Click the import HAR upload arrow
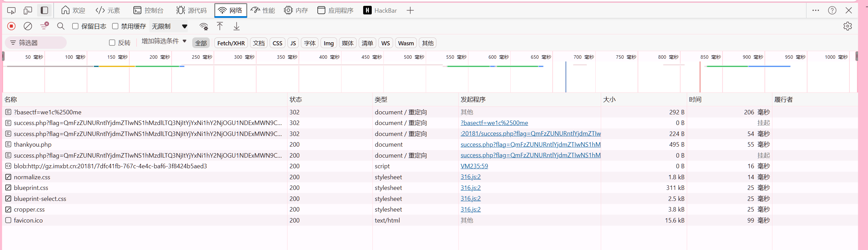 point(220,26)
